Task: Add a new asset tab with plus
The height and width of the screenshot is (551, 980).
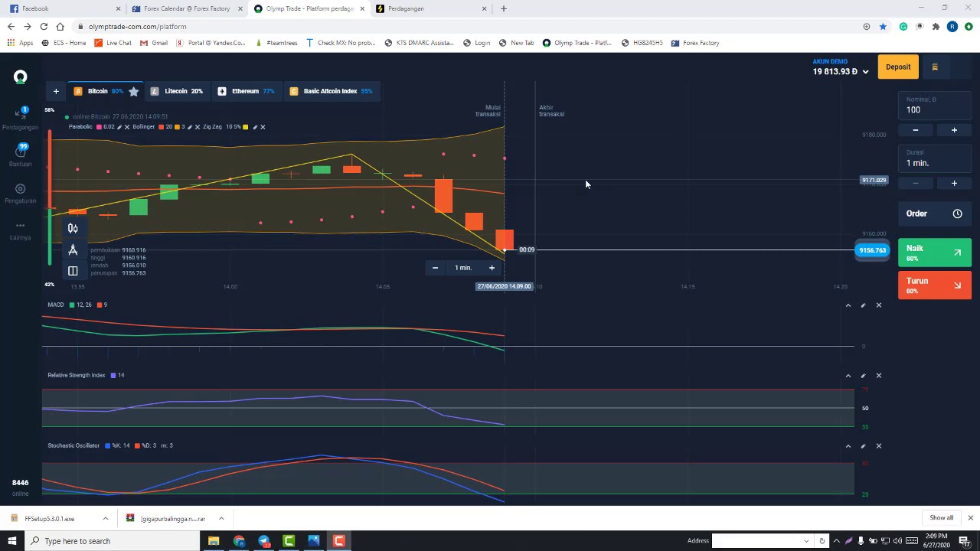Action: 56,91
